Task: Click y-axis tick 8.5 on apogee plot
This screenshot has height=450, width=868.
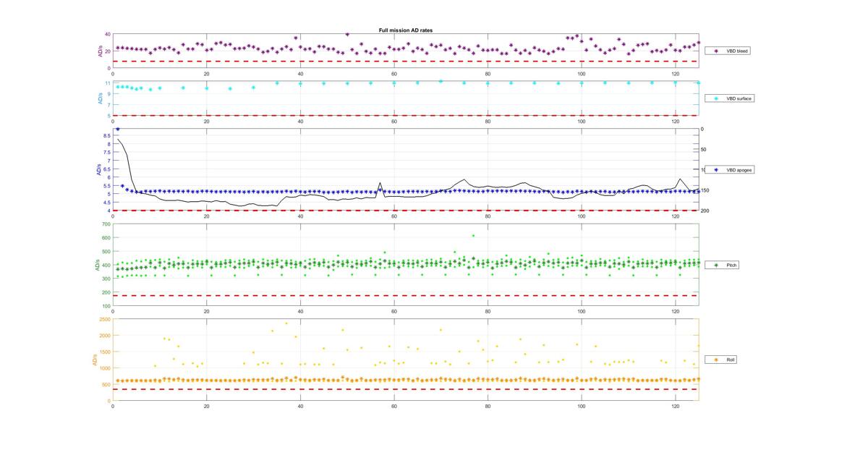Action: [x=107, y=135]
